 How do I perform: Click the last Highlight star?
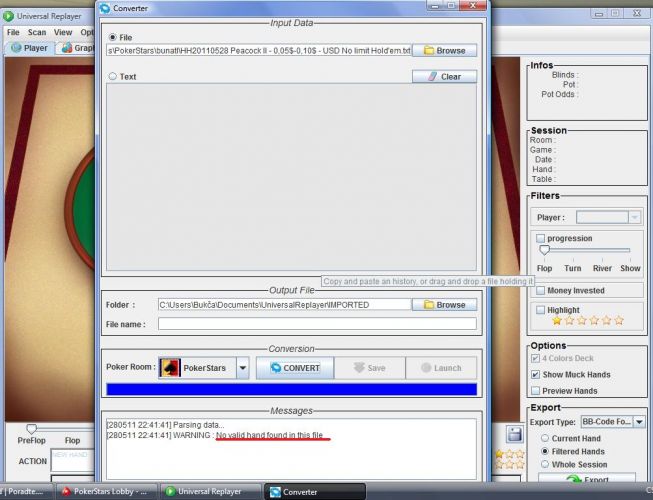point(619,320)
